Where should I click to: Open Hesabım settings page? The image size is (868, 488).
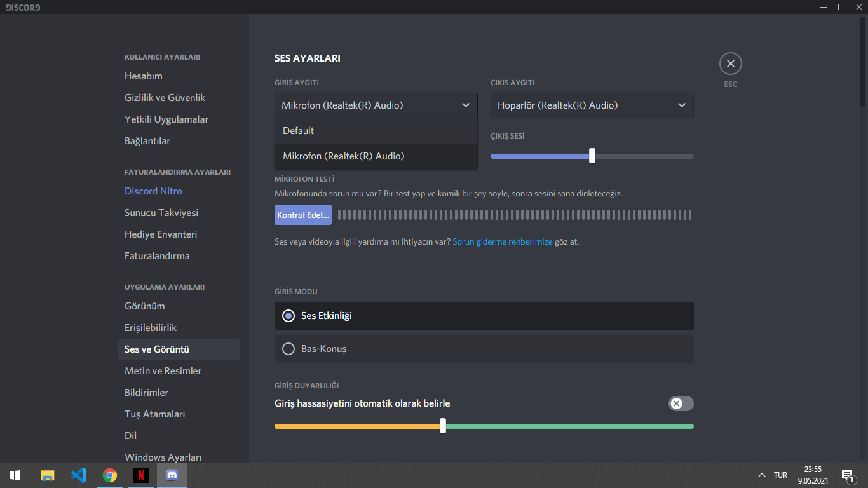[179, 76]
